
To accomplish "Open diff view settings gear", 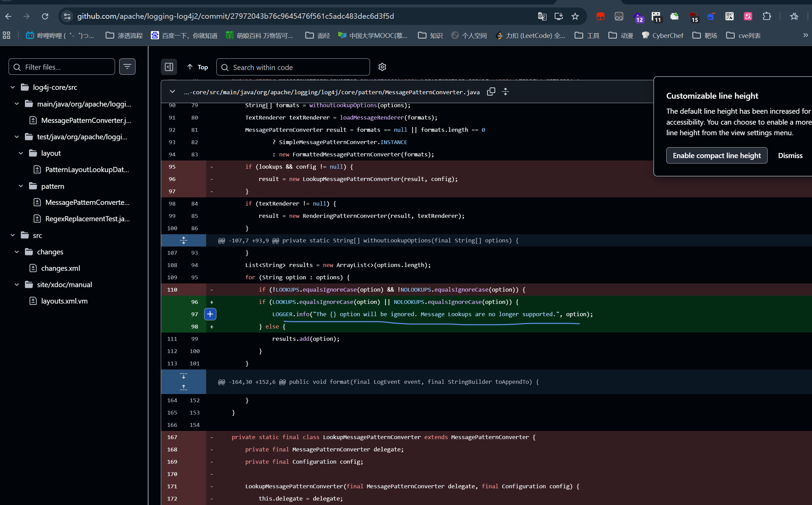I will [382, 67].
